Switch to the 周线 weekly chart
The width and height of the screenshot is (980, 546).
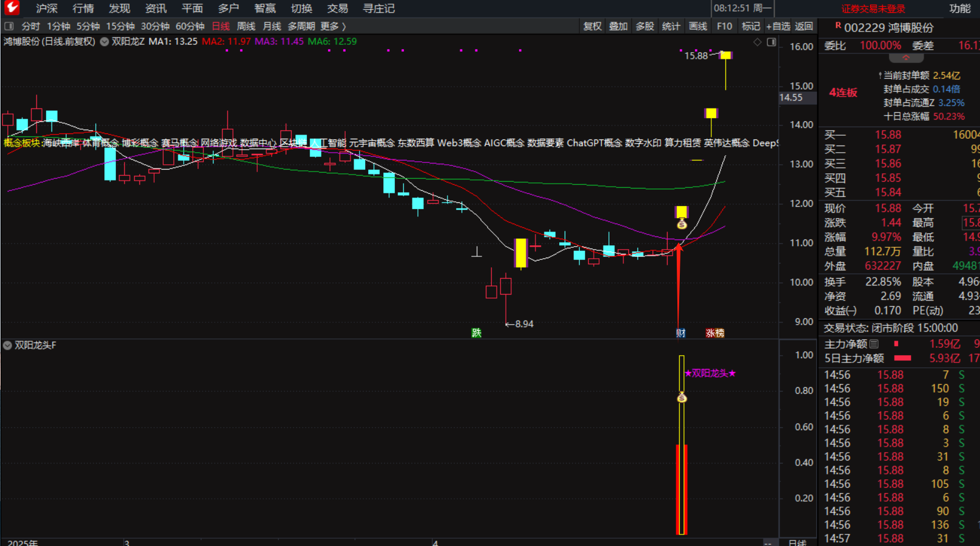[246, 26]
